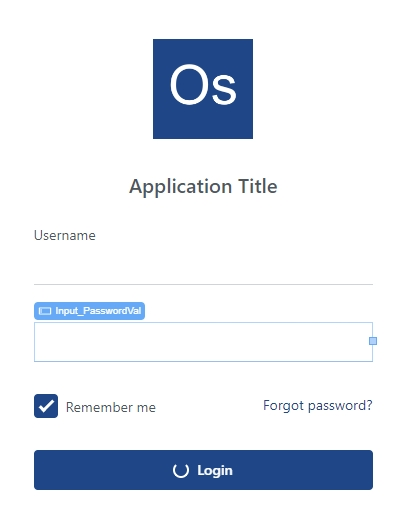This screenshot has width=404, height=505.
Task: Click the input widget icon in Input_PasswordVal tag
Action: pos(45,311)
